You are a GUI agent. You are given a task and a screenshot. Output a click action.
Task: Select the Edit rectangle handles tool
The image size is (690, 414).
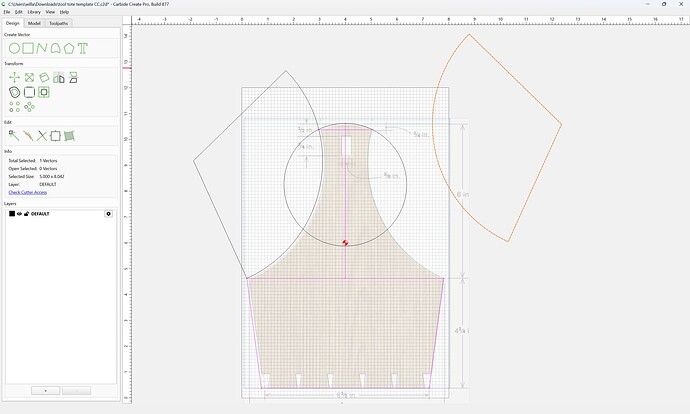[x=55, y=136]
